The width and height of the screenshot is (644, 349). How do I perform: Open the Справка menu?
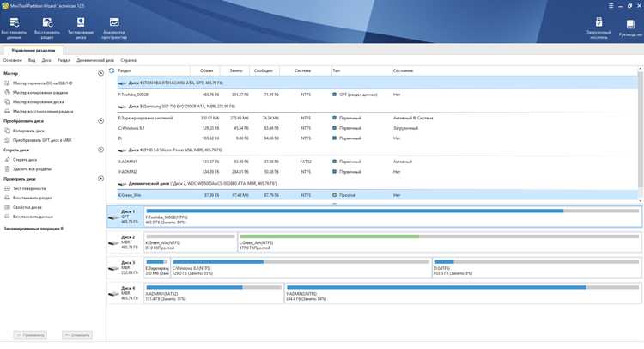pos(129,60)
